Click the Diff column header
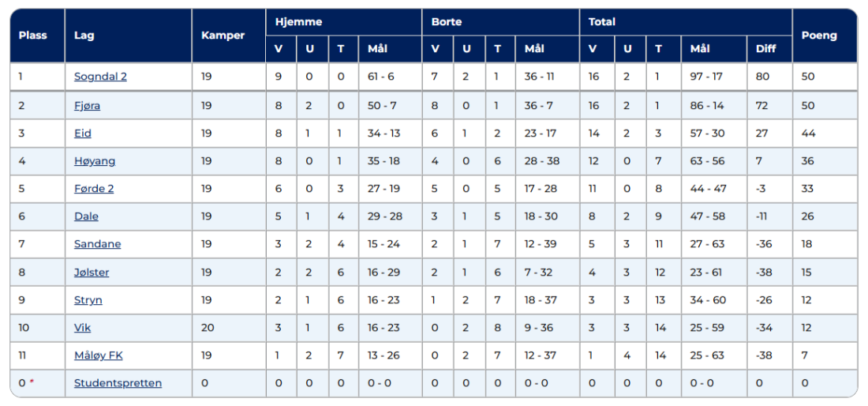 tap(765, 49)
